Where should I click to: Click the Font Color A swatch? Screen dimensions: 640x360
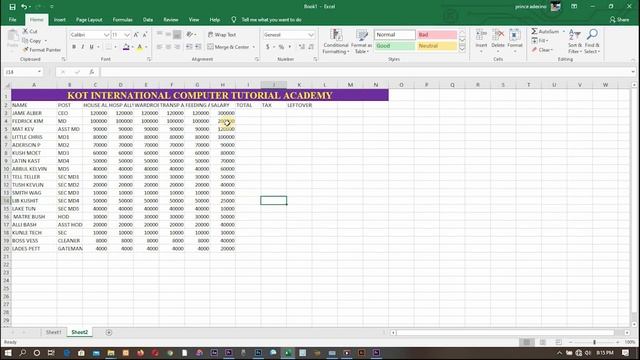pos(140,47)
